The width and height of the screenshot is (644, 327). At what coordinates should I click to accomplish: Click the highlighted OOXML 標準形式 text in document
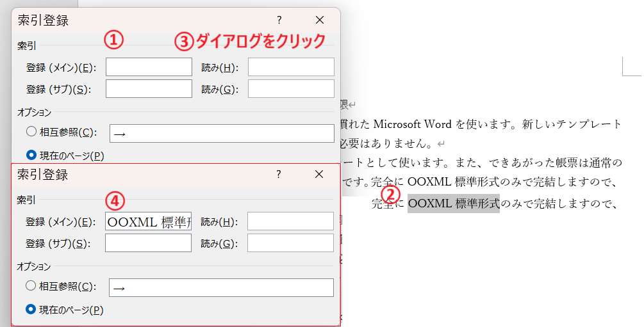click(x=453, y=204)
